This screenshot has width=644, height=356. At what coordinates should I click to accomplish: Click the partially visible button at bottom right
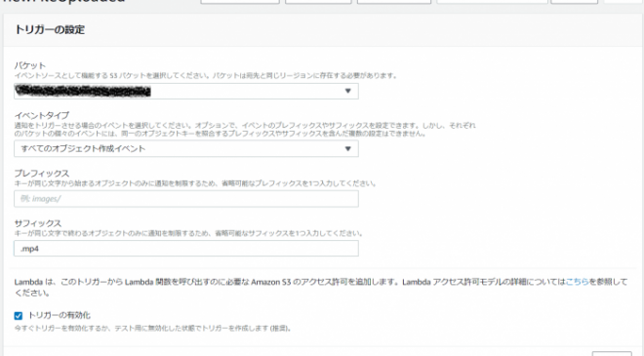tap(612, 353)
